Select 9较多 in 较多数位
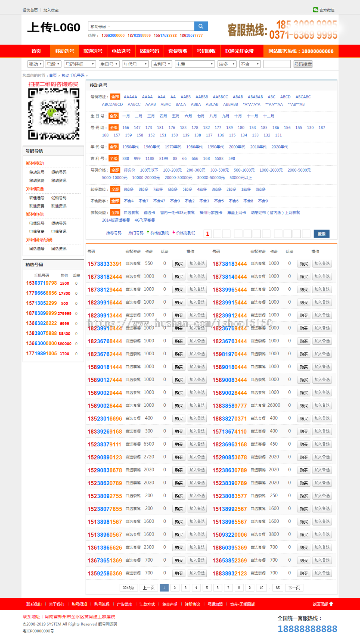This screenshot has height=644, width=360. pyautogui.click(x=129, y=189)
